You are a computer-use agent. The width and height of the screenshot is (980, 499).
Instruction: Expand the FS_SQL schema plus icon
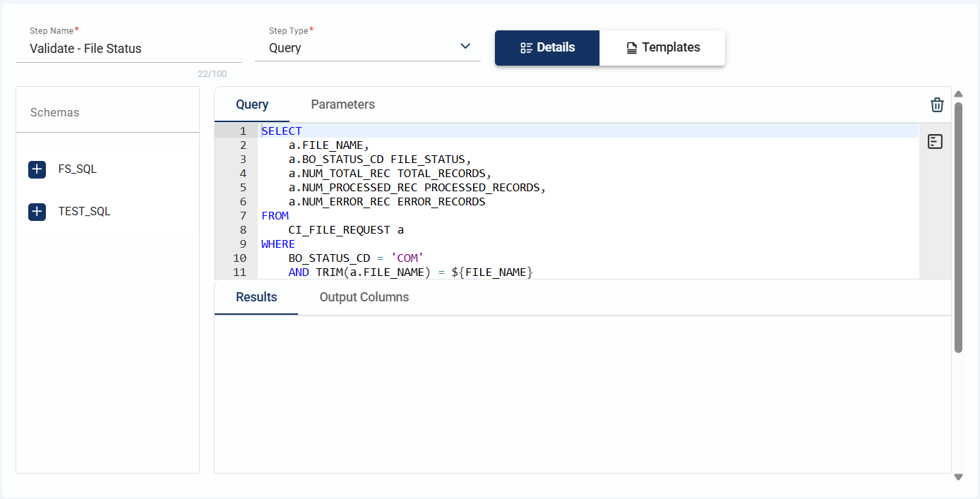pyautogui.click(x=37, y=169)
